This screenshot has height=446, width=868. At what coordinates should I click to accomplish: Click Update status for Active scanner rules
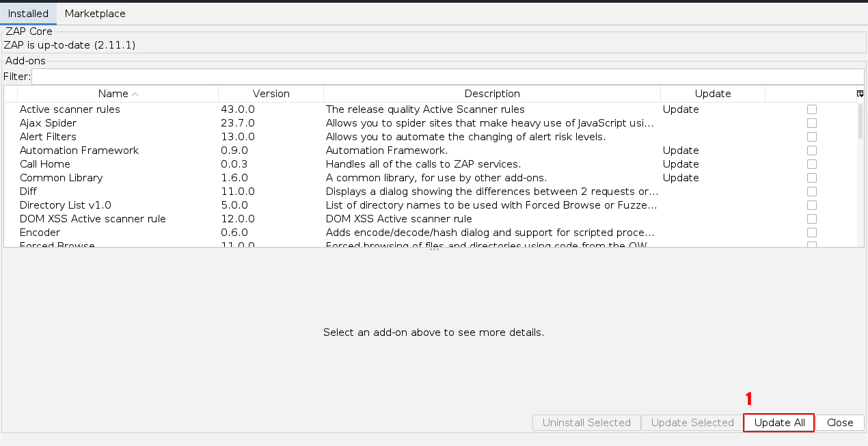(681, 109)
